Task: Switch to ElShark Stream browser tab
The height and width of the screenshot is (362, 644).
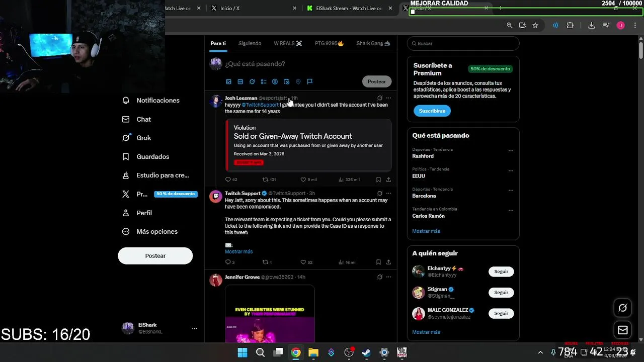Action: [x=349, y=9]
